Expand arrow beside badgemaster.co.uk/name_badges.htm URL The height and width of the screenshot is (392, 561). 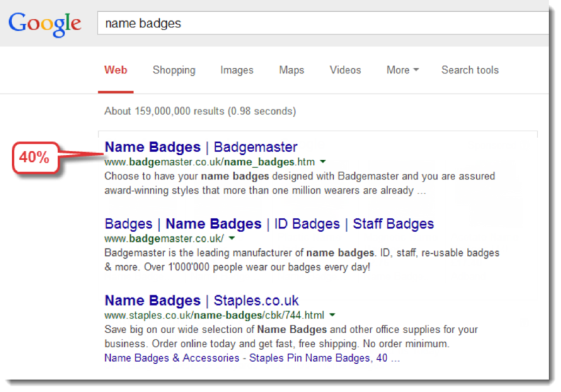tap(323, 162)
